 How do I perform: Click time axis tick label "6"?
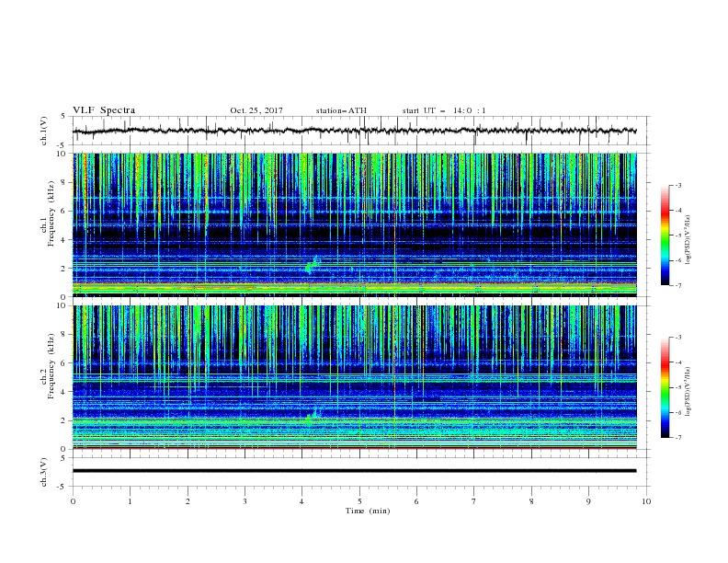pos(416,501)
